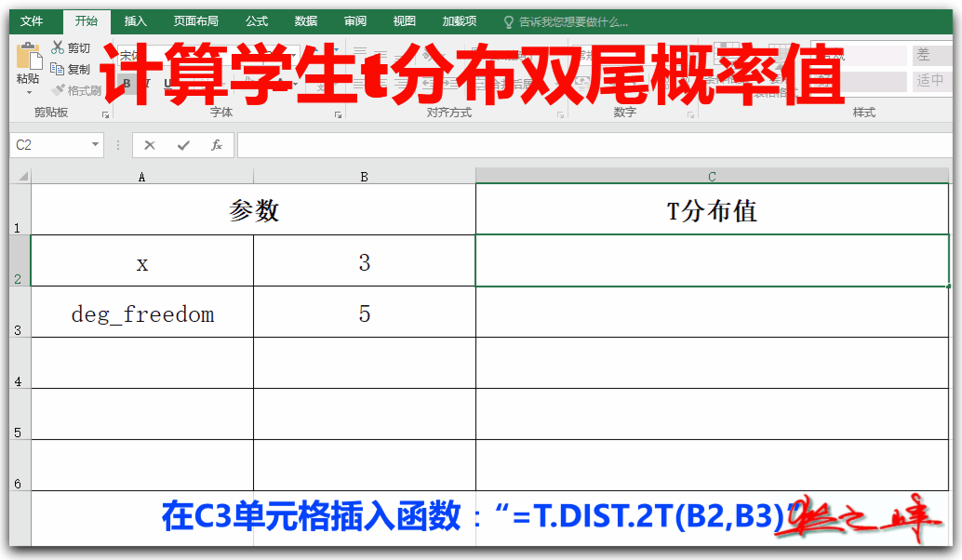Select row 3 header
962x560 pixels.
coord(20,312)
